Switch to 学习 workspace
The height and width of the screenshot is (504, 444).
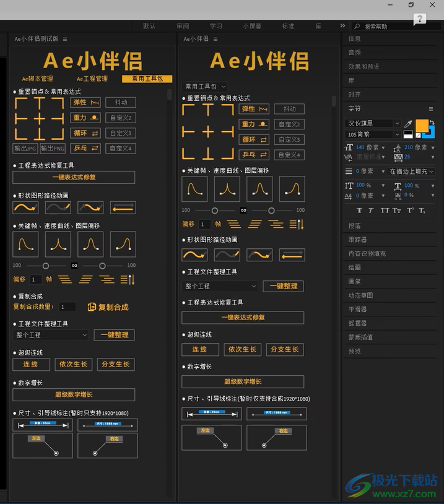click(x=216, y=26)
